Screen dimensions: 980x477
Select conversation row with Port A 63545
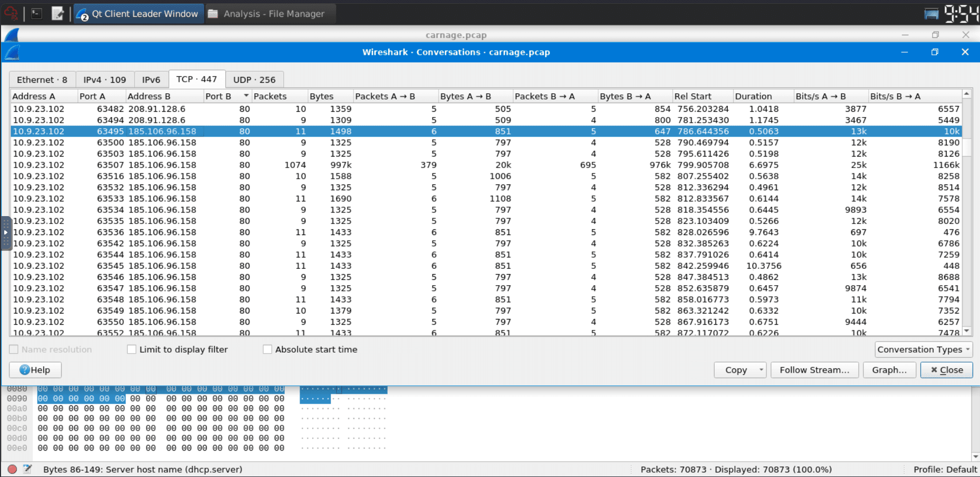click(x=486, y=266)
